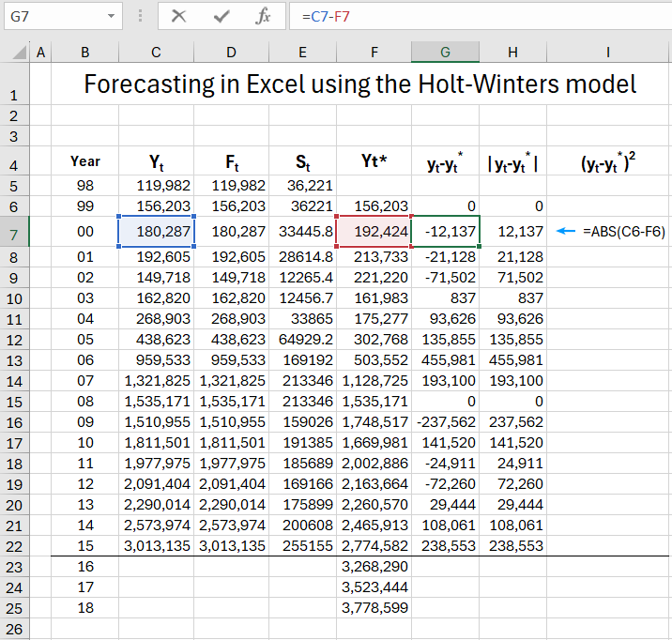Click the |yt-yt*| header cell

point(512,161)
